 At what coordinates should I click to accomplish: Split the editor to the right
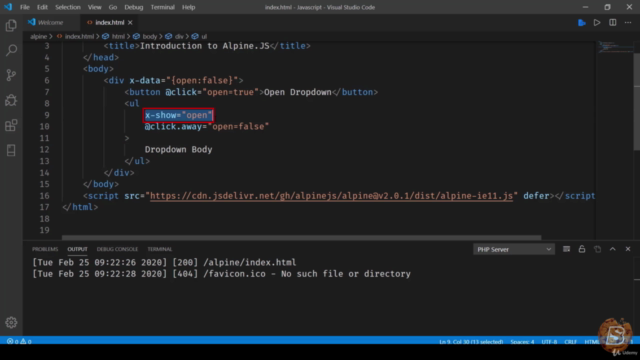pos(613,22)
